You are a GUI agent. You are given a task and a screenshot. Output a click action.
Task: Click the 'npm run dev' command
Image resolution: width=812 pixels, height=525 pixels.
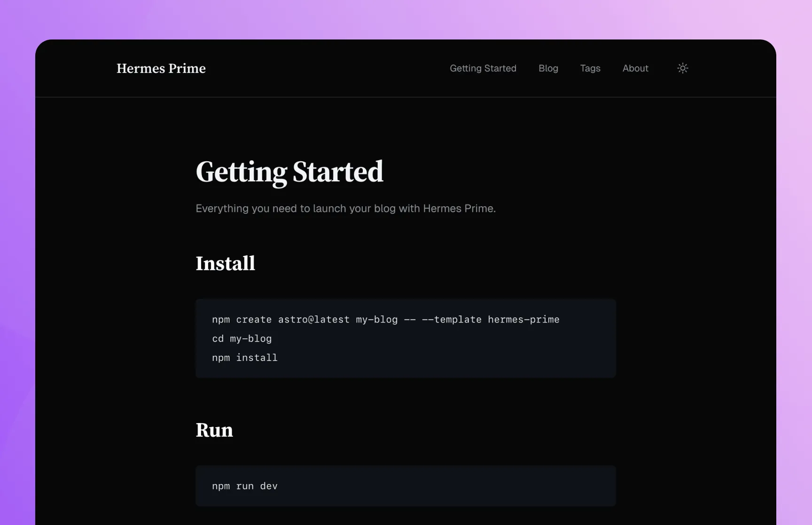244,486
